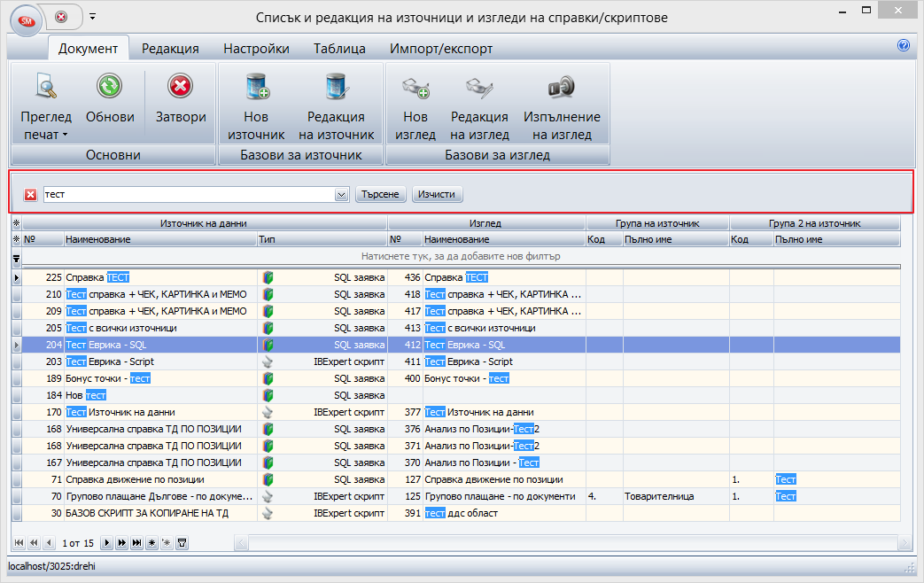Click the filter funnel navigator button
The width and height of the screenshot is (924, 583).
[x=182, y=543]
